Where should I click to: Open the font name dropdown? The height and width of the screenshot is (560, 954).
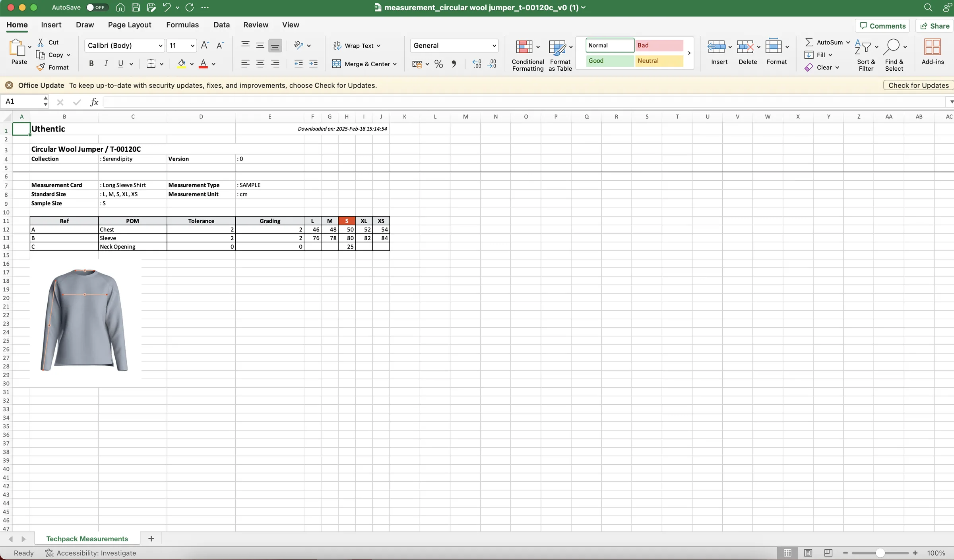pyautogui.click(x=161, y=46)
